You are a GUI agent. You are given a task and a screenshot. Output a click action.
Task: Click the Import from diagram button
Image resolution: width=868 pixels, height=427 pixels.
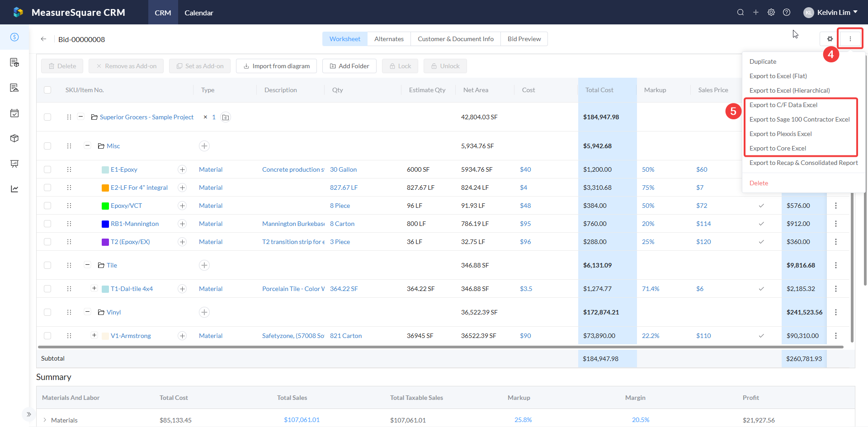coord(276,66)
